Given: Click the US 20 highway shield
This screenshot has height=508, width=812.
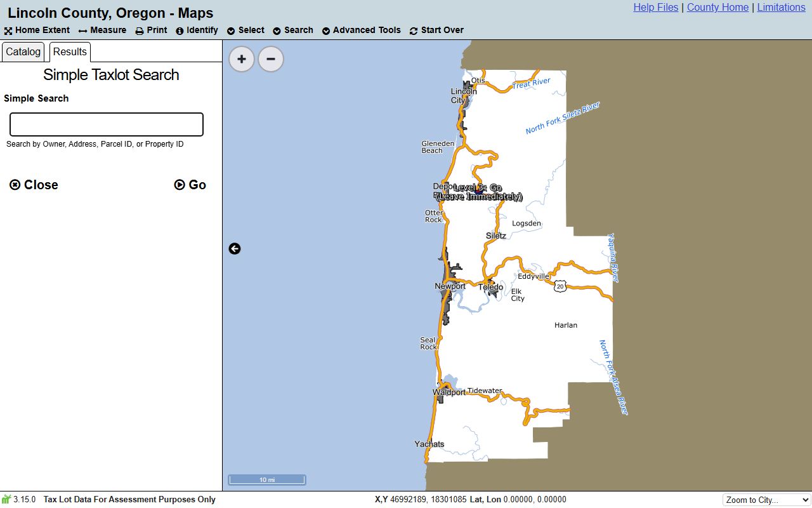Looking at the screenshot, I should click(560, 286).
